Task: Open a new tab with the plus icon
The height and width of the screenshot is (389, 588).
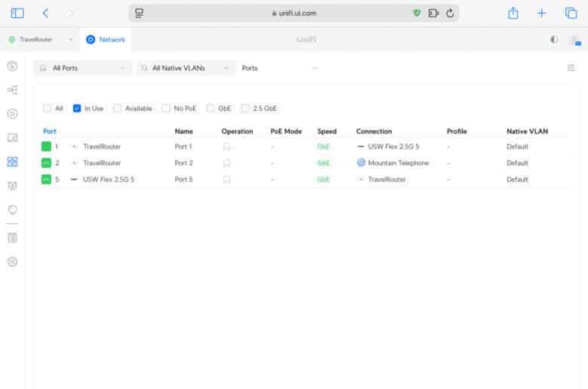Action: tap(541, 14)
